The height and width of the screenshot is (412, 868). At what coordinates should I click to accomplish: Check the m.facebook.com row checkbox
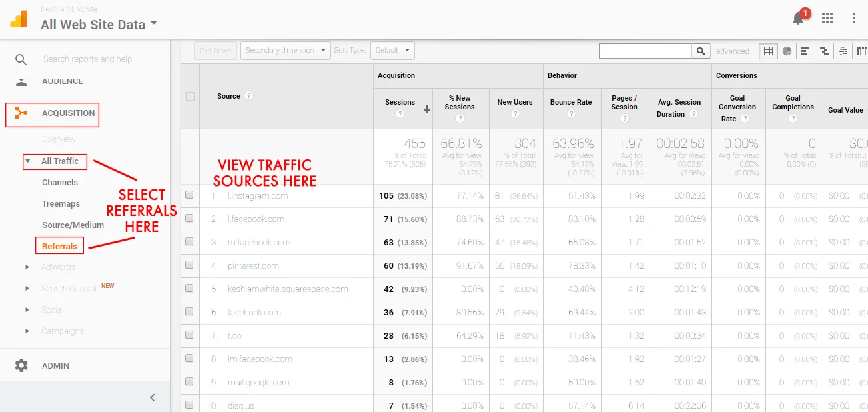point(189,242)
